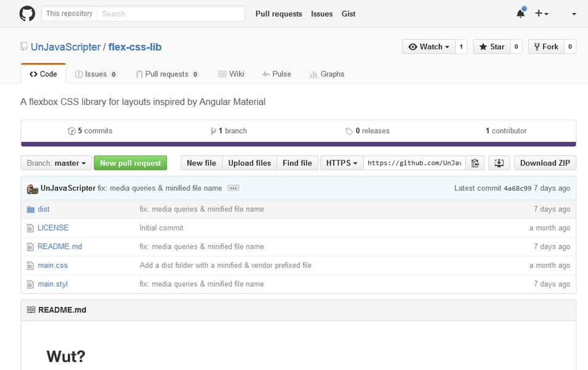This screenshot has width=588, height=370.
Task: Open the plus create-new menu
Action: [x=542, y=14]
